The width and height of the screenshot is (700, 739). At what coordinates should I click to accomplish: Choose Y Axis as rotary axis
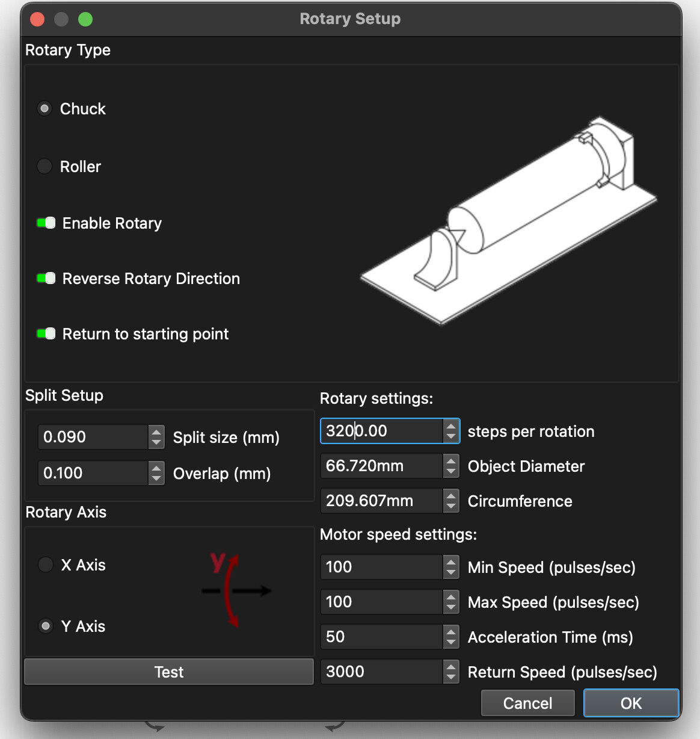[x=46, y=626]
